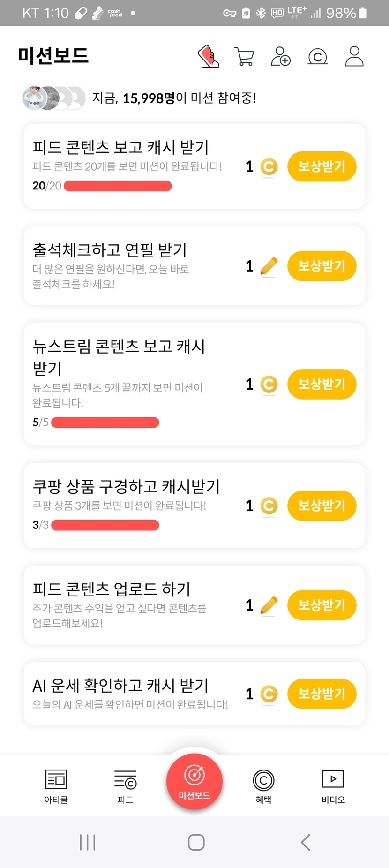
Task: Tap the red sneaker icon in header
Action: coord(209,56)
